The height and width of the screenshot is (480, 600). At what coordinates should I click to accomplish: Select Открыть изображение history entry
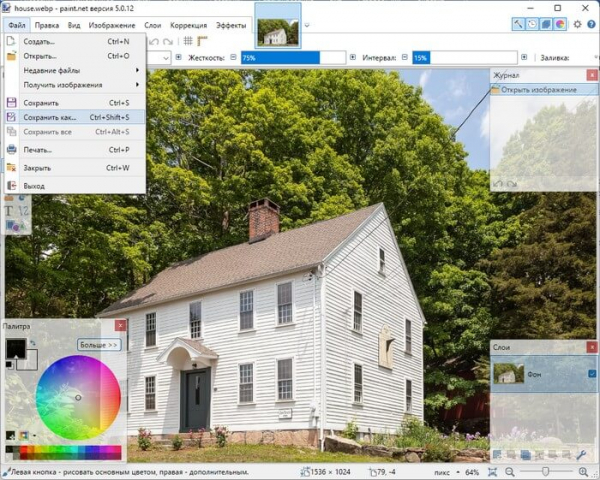[544, 90]
